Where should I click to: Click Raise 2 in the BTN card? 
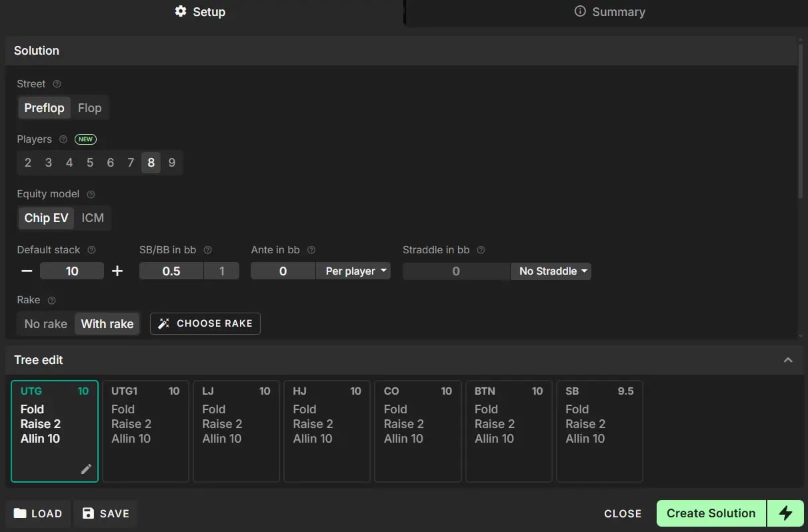tap(495, 424)
